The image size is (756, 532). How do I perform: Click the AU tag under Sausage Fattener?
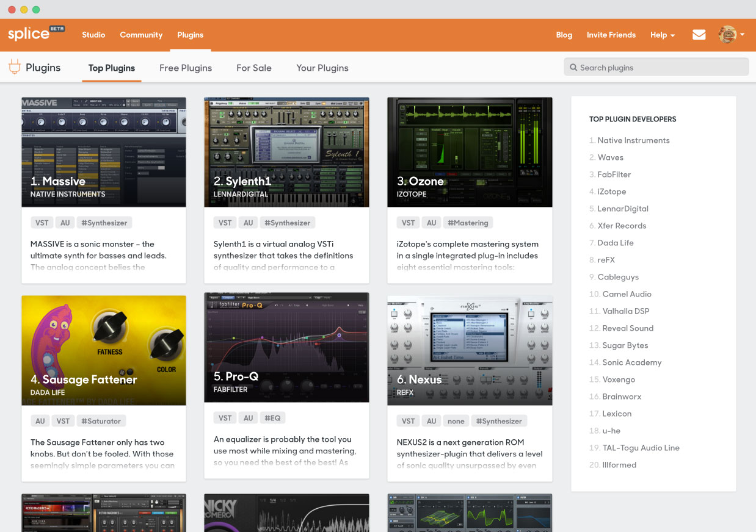pos(40,421)
